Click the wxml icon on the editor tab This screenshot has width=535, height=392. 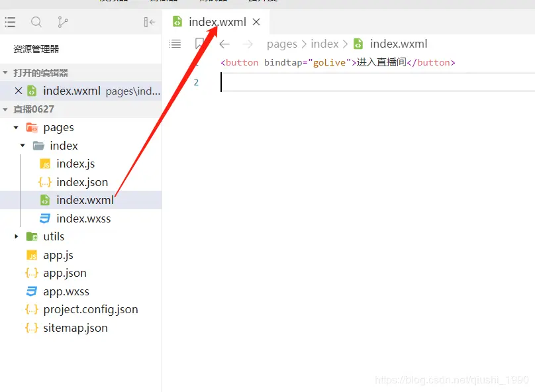click(177, 21)
